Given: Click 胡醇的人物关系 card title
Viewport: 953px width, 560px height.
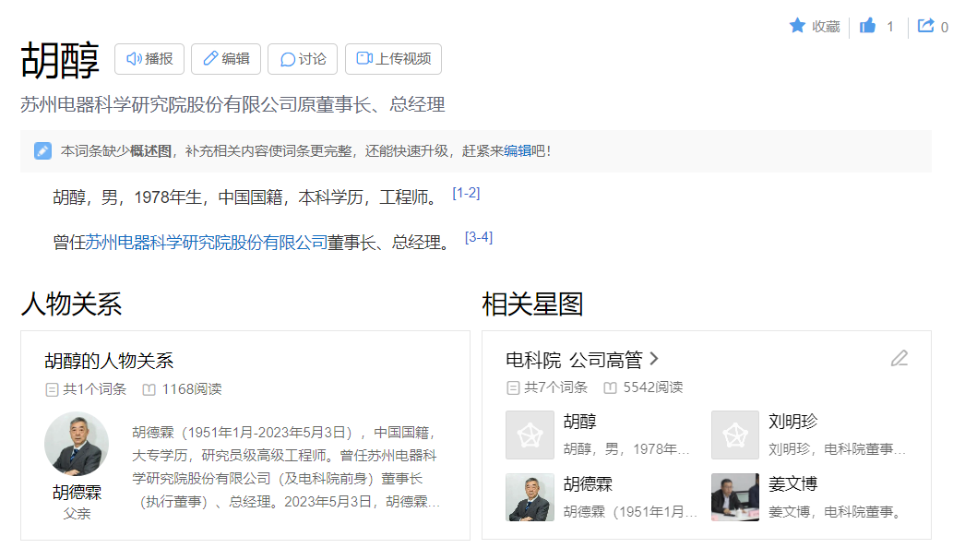Looking at the screenshot, I should 109,361.
